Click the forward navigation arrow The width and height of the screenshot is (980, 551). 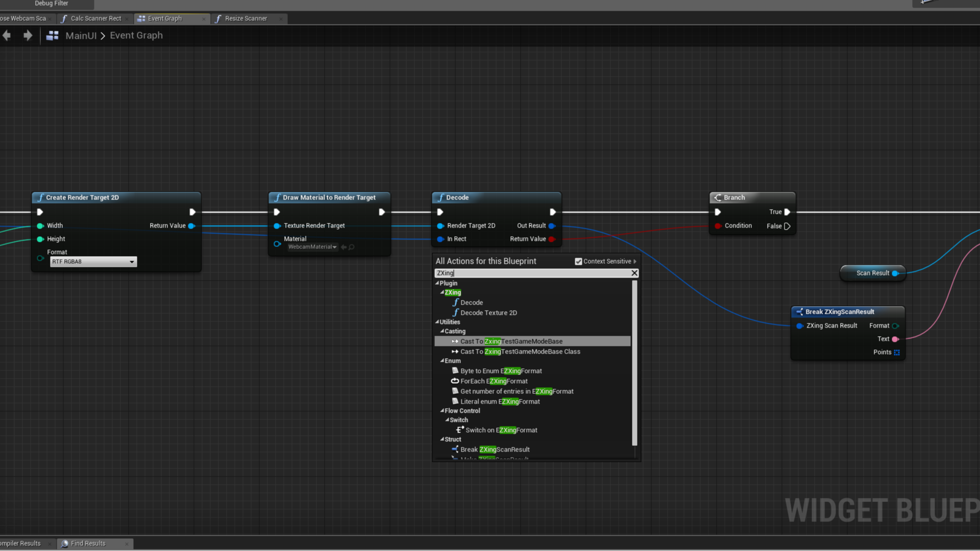[28, 35]
